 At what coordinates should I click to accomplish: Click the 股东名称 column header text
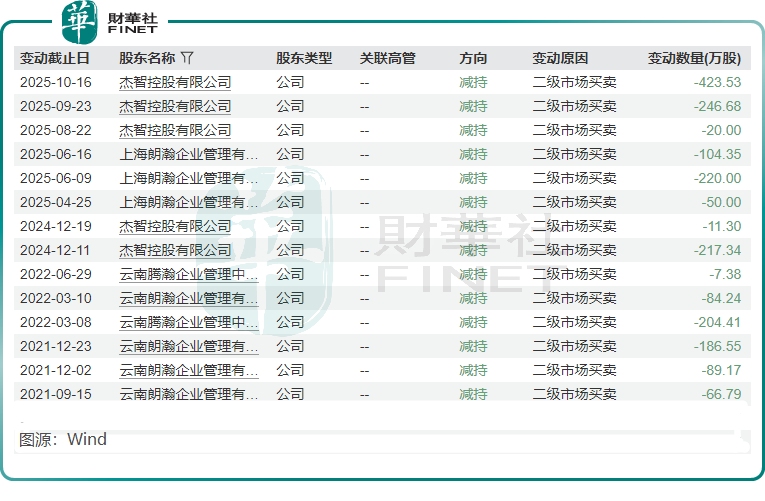(147, 59)
